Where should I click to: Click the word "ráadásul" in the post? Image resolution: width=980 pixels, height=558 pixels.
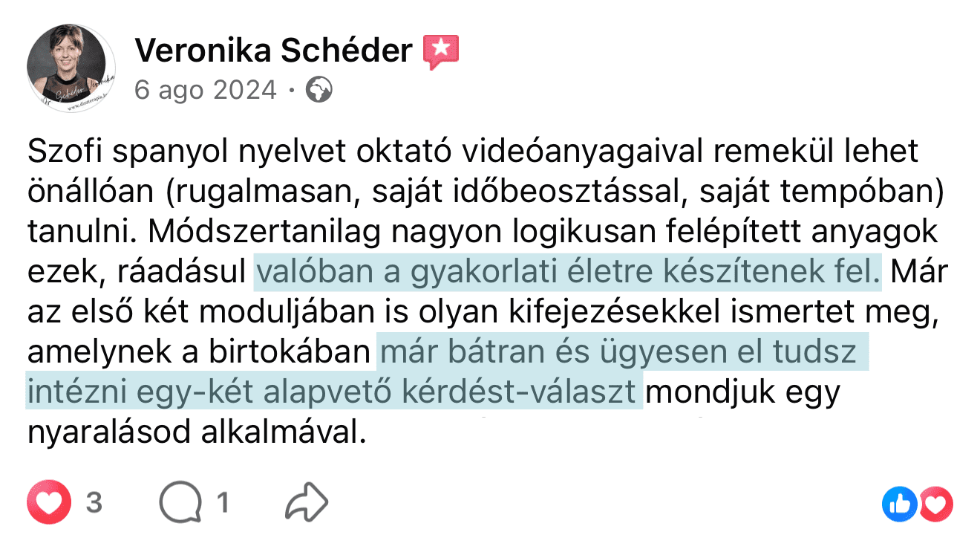(182, 273)
